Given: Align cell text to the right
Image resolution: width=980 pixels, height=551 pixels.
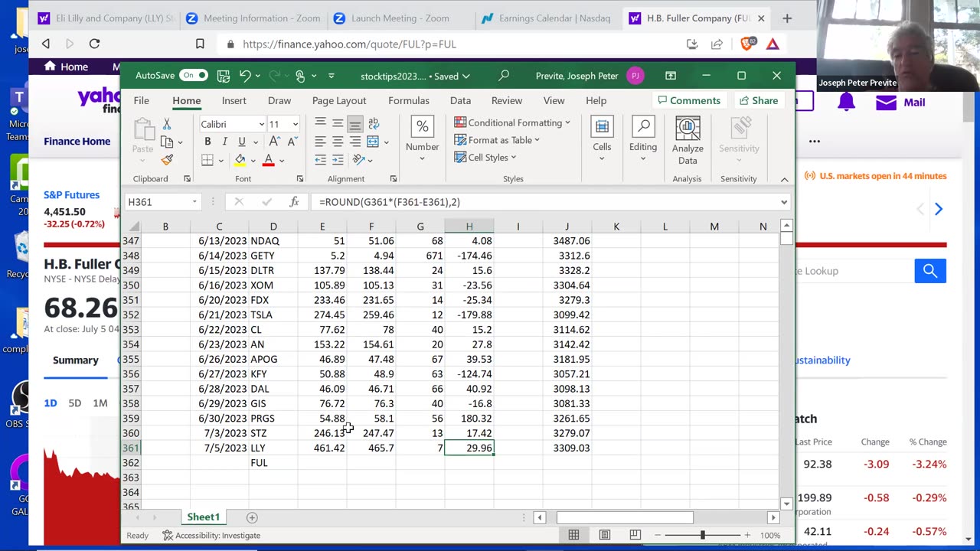Looking at the screenshot, I should click(355, 142).
